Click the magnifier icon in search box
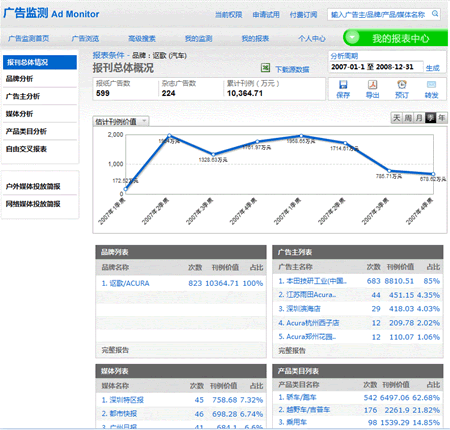Screen dimensions: 450x430 click(435, 14)
